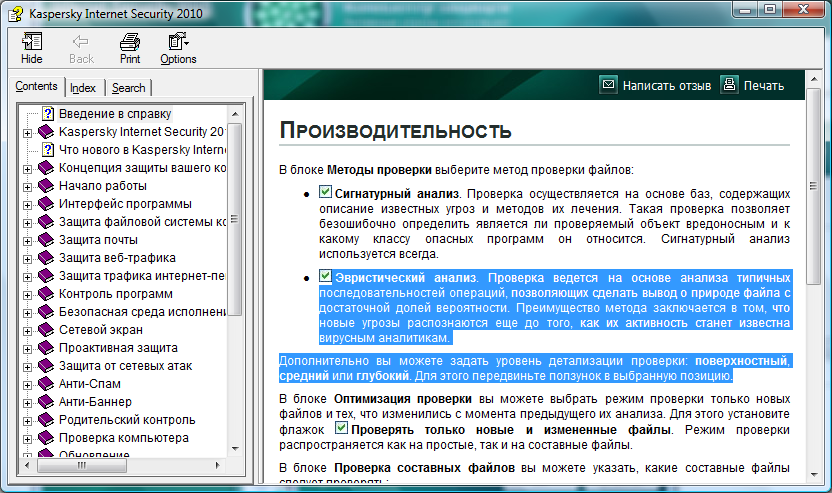Expand the Безопасная среда исполнени node
832x493 pixels.
28,313
